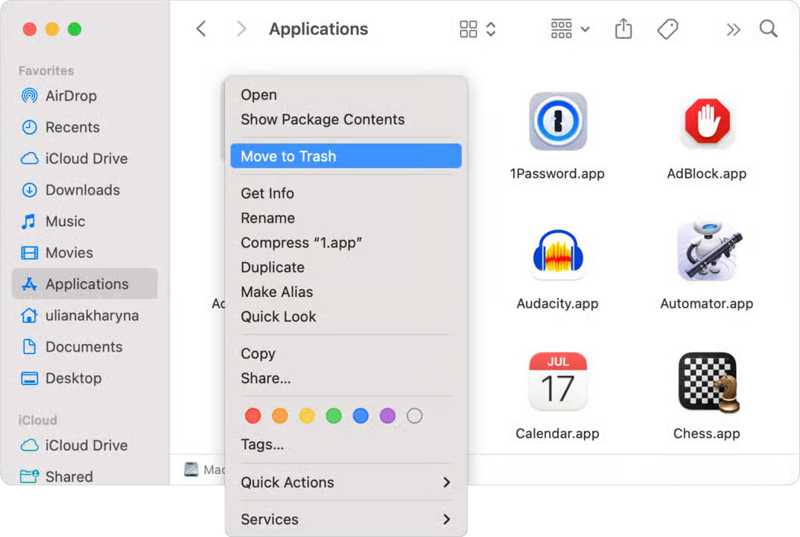Select the Chess app icon

tap(708, 382)
